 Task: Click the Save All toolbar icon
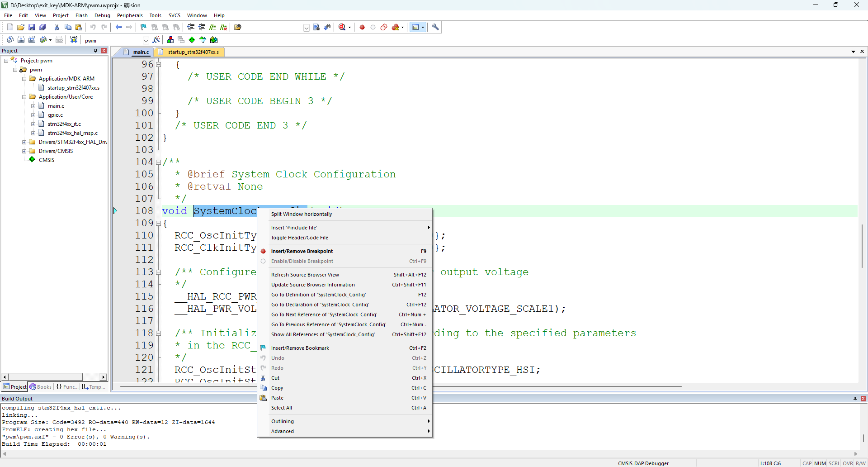pyautogui.click(x=42, y=27)
